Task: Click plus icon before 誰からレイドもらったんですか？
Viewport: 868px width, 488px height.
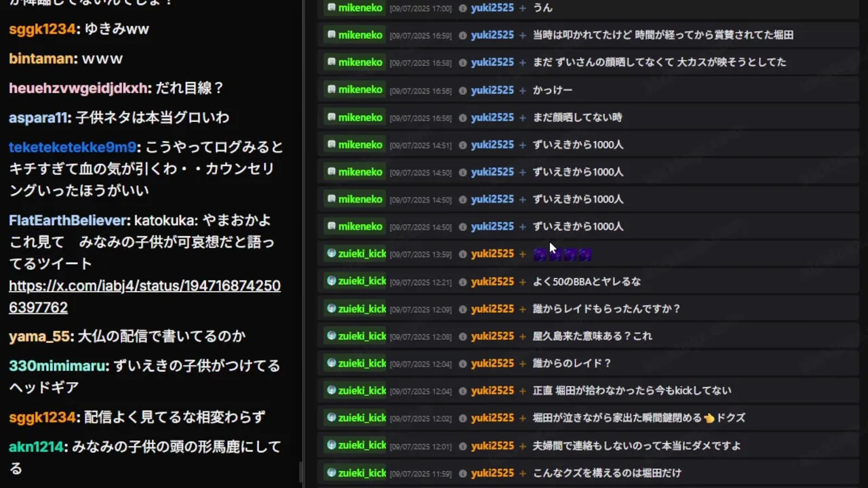Action: tap(522, 309)
